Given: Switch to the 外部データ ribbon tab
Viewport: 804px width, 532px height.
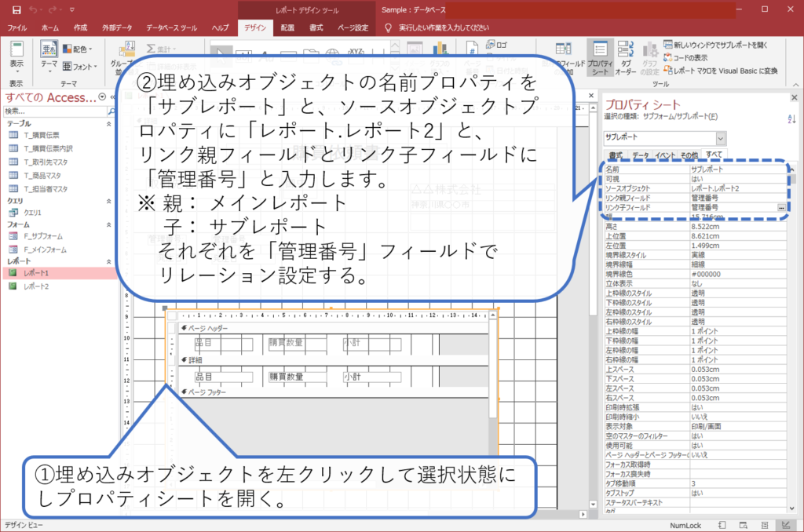Looking at the screenshot, I should 117,27.
